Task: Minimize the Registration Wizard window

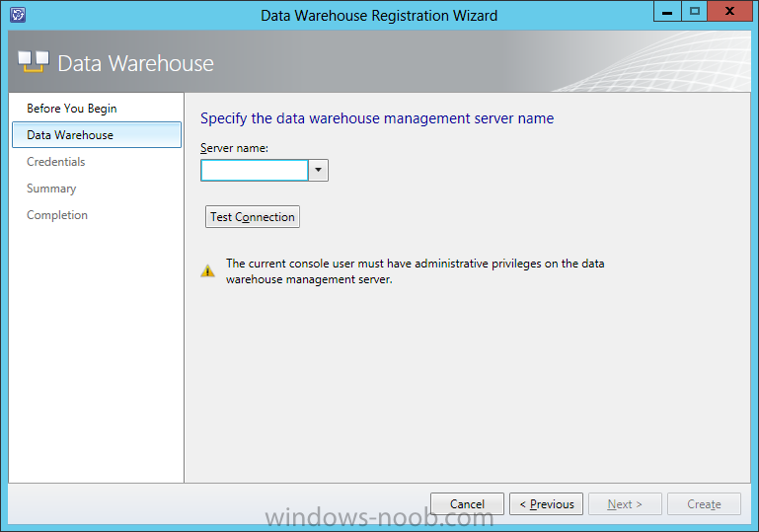Action: click(667, 11)
